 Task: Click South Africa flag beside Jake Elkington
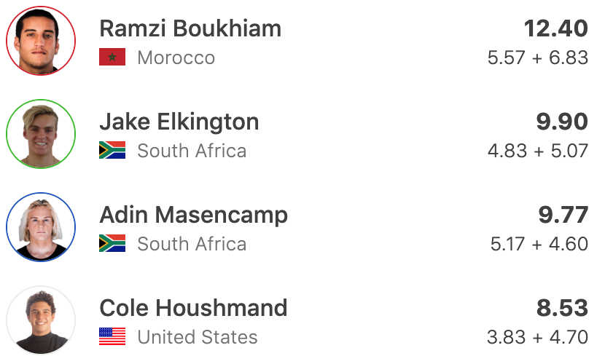[x=112, y=151]
